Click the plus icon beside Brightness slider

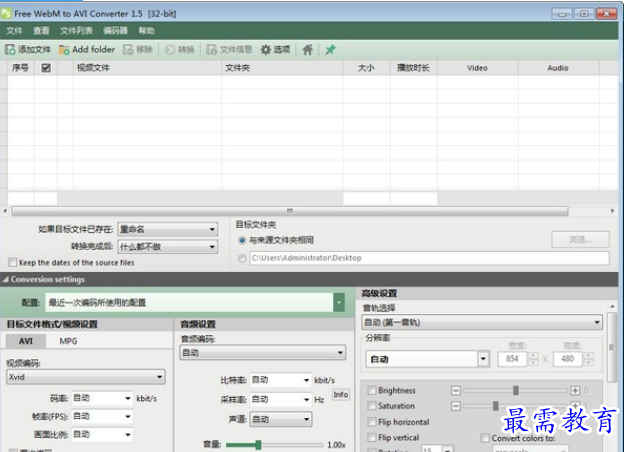click(575, 390)
